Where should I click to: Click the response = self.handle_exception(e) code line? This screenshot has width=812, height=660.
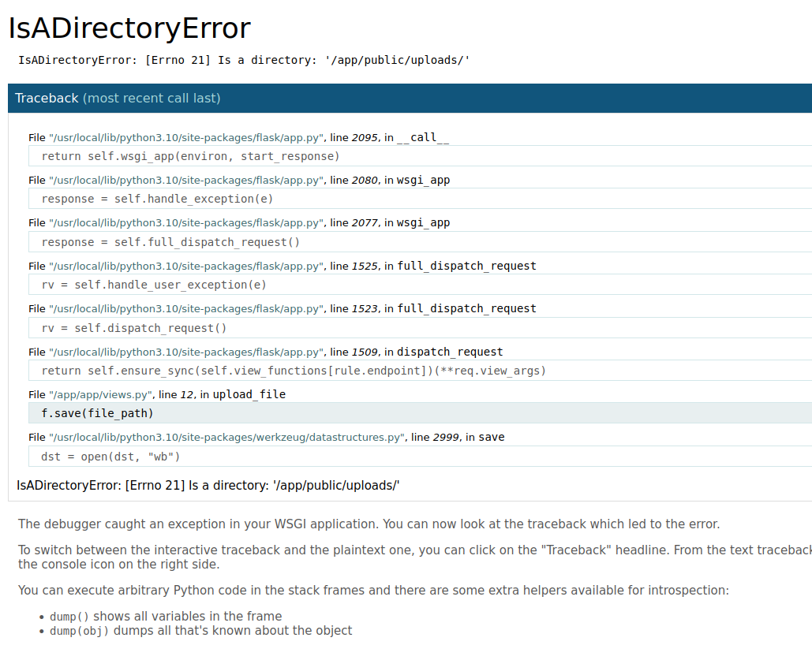[157, 199]
